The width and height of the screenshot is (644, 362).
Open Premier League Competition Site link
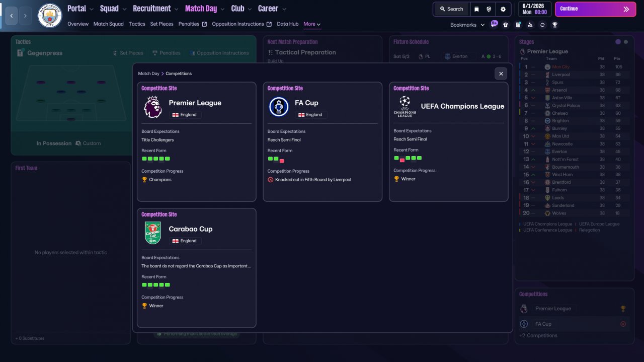(159, 88)
